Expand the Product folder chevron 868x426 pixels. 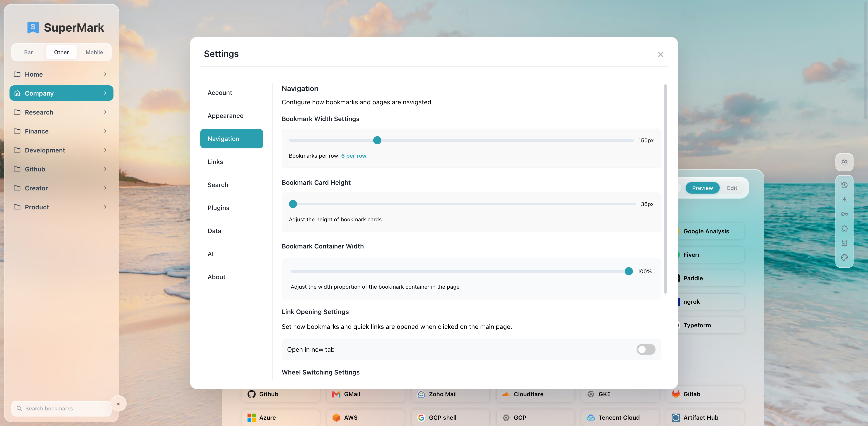(105, 207)
